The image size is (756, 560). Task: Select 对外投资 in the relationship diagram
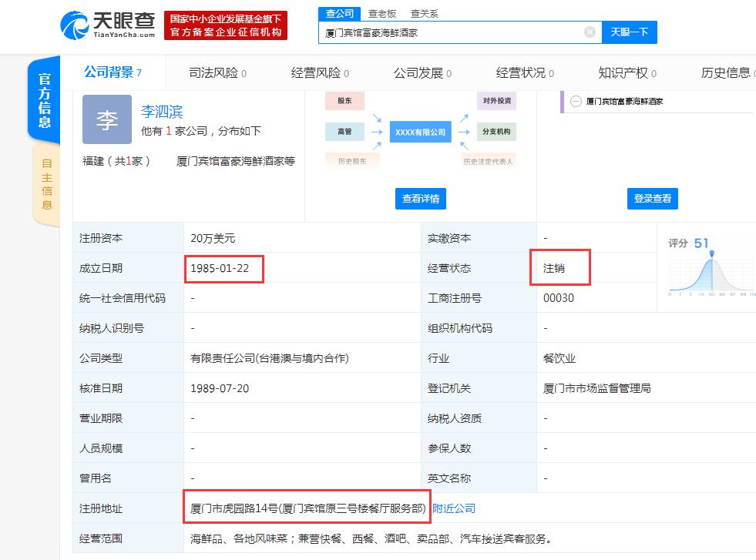pos(496,101)
